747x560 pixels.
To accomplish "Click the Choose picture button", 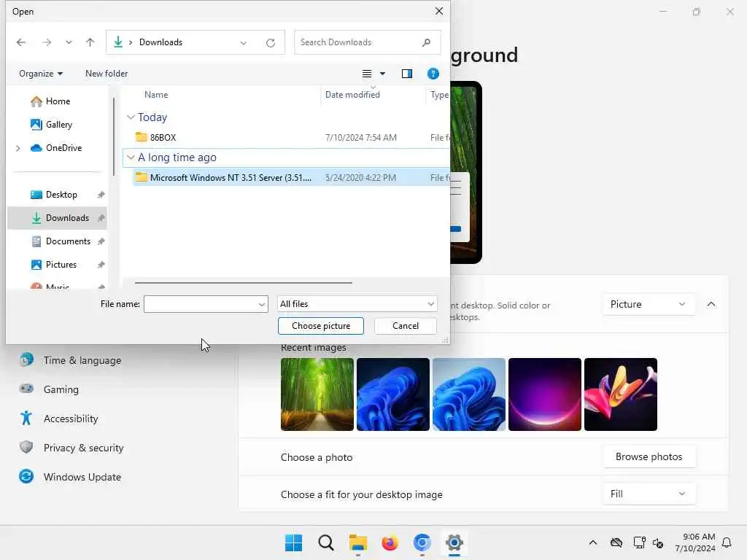I will pos(321,326).
